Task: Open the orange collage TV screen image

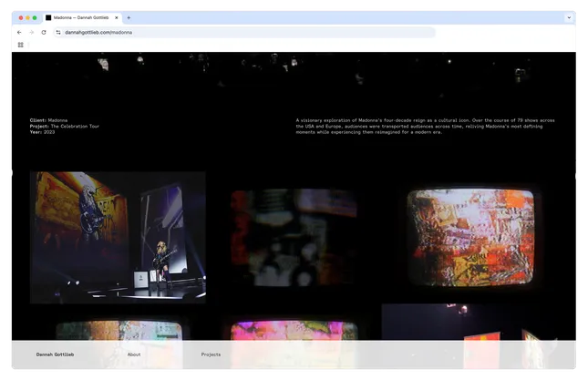Action: point(470,238)
